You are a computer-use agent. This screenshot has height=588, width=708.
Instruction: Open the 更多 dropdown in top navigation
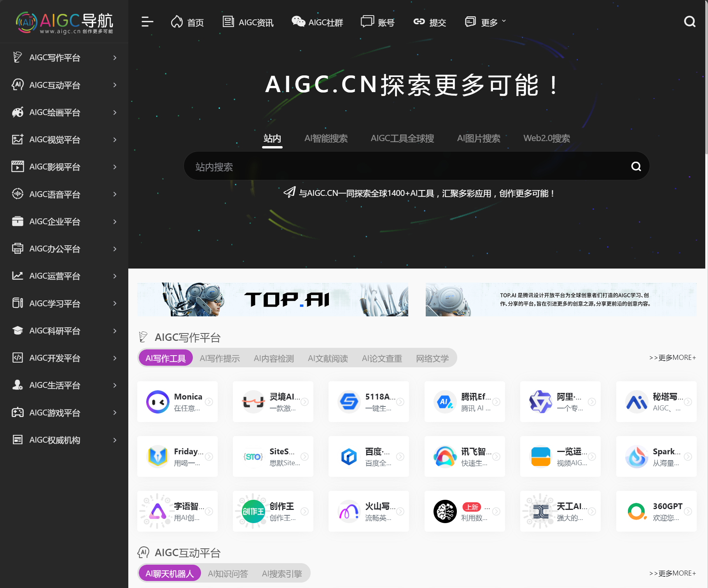coord(485,22)
